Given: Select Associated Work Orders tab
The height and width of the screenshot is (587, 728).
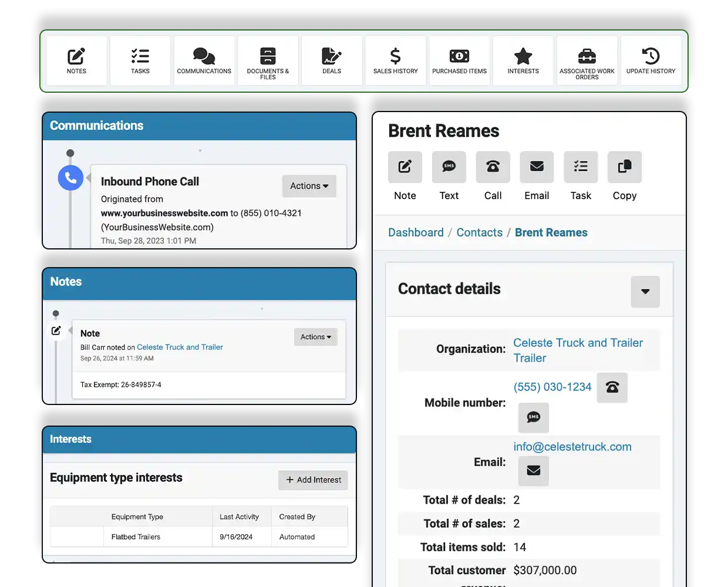Looking at the screenshot, I should point(587,61).
